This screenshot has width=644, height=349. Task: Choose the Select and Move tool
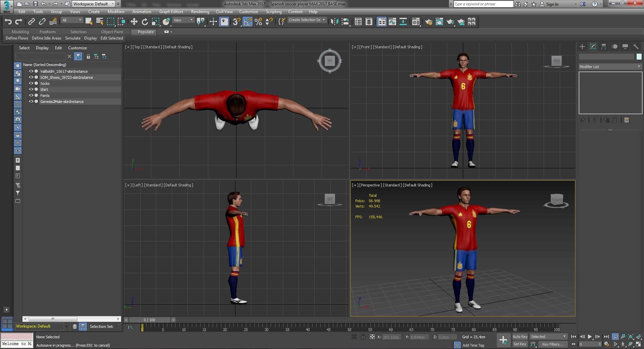pos(134,22)
